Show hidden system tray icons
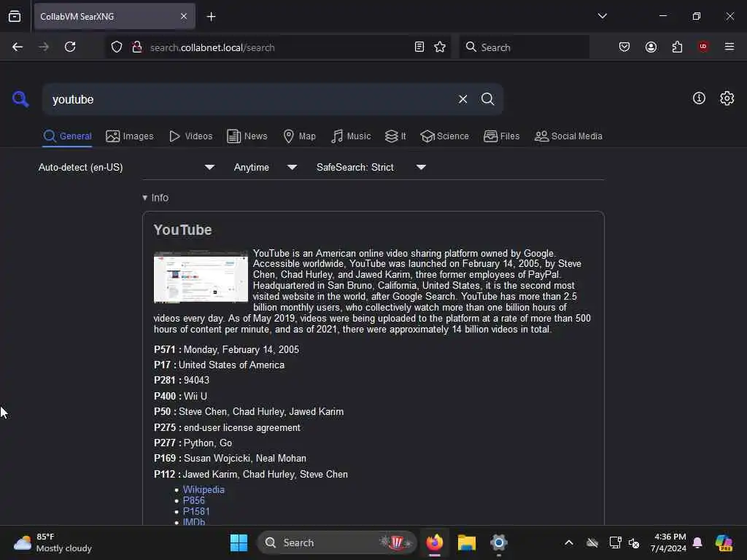The width and height of the screenshot is (747, 560). 569,542
